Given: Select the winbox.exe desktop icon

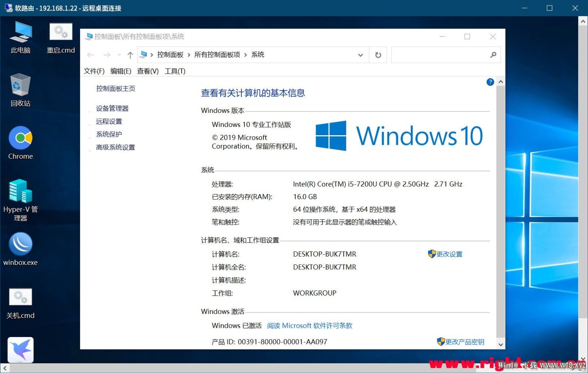Looking at the screenshot, I should pyautogui.click(x=21, y=249).
